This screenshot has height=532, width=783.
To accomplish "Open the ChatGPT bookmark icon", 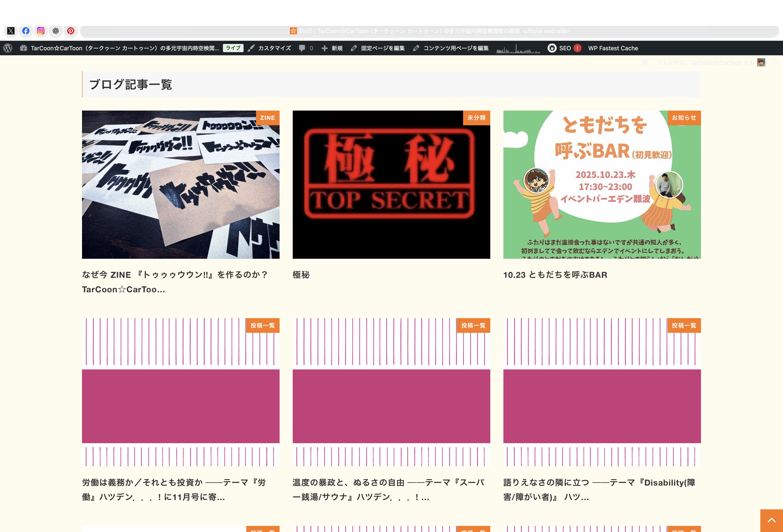I will [56, 31].
